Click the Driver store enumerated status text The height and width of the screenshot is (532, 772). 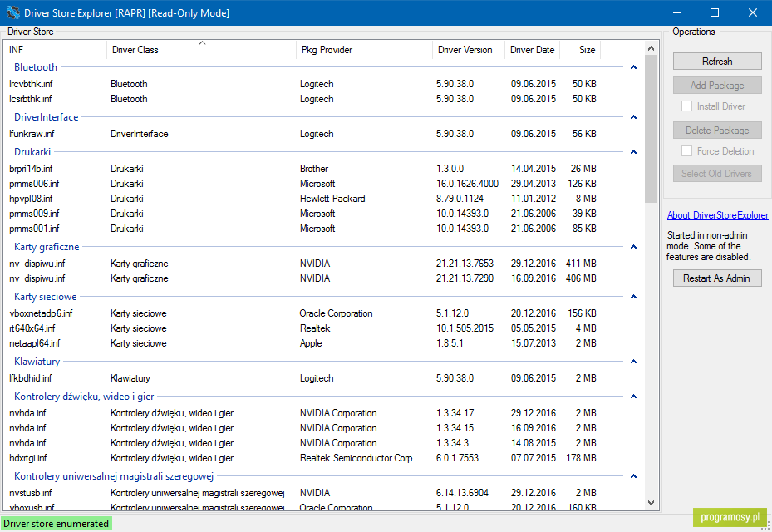(57, 523)
